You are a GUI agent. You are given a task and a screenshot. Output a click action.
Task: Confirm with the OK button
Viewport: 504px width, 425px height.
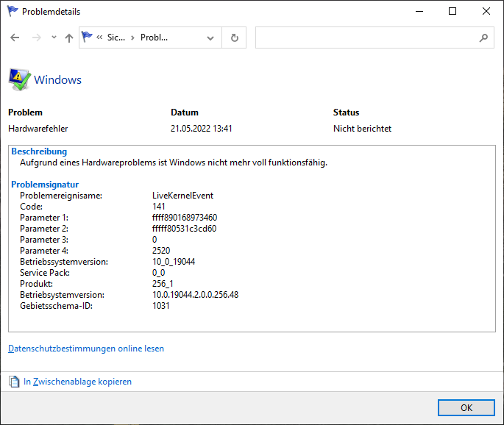[466, 407]
